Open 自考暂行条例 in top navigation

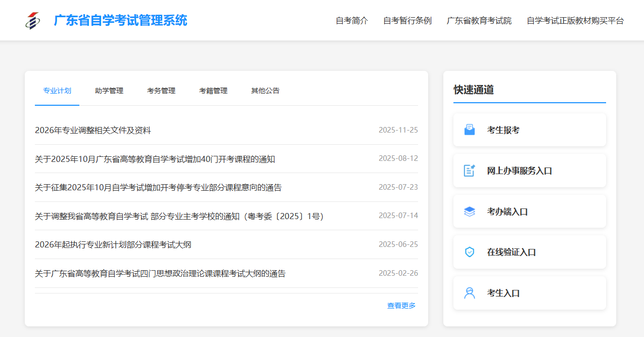(407, 21)
